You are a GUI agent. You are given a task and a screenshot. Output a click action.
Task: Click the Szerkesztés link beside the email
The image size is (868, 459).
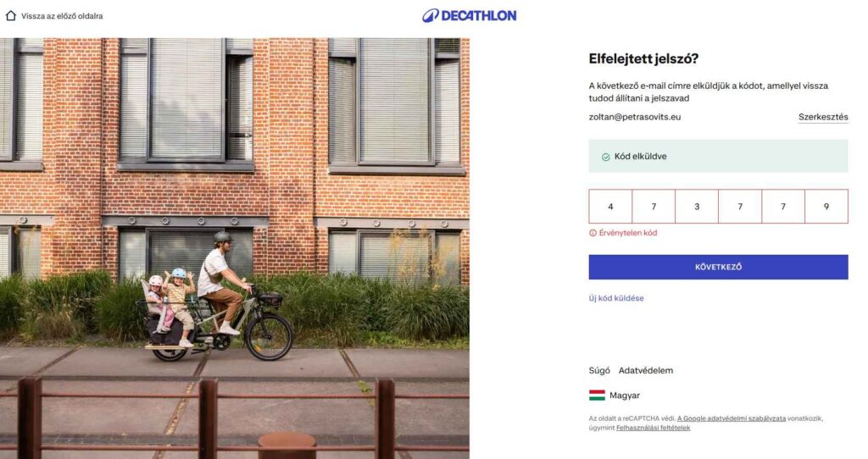(x=822, y=117)
